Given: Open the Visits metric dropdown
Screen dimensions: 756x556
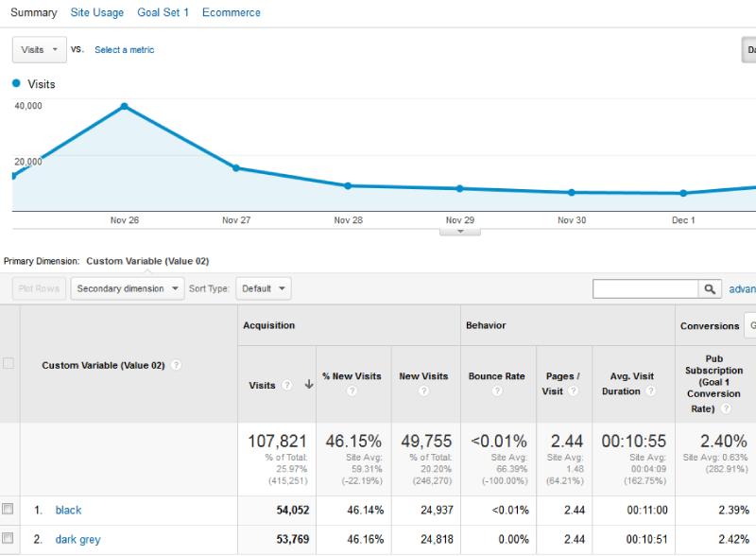Looking at the screenshot, I should (x=40, y=50).
